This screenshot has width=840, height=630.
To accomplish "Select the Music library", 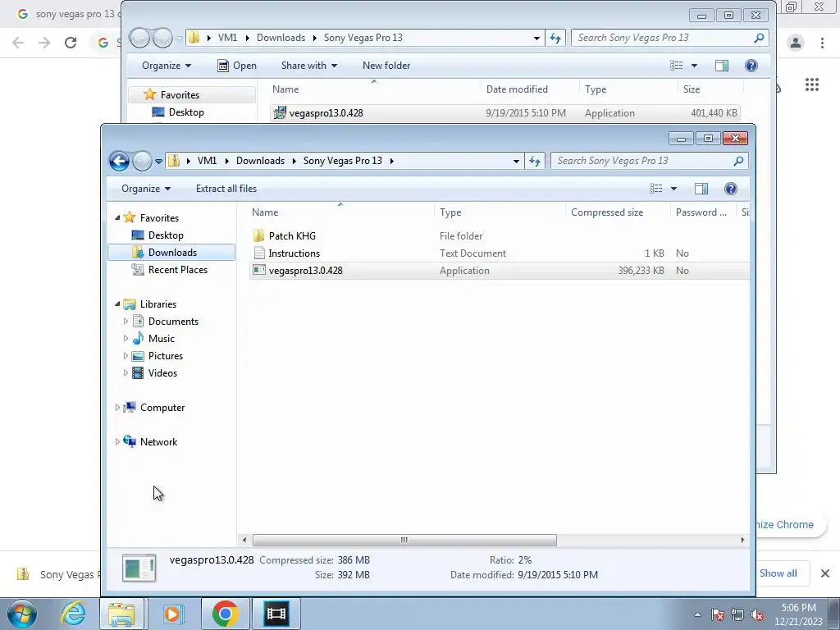I will pyautogui.click(x=161, y=339).
